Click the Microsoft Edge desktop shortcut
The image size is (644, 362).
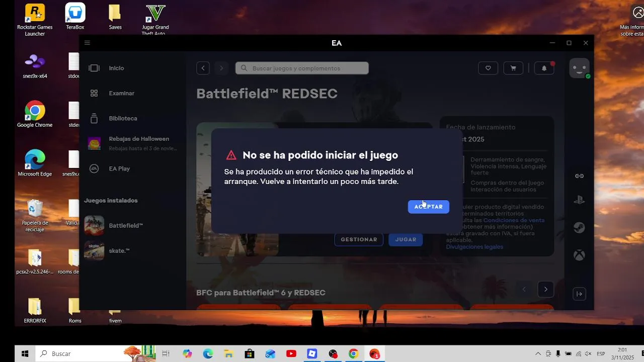pyautogui.click(x=35, y=163)
